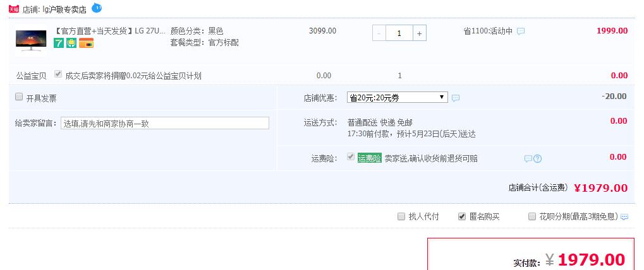This screenshot has width=644, height=270.
Task: Uncheck the 匿名购买 checkbox
Action: 462,216
